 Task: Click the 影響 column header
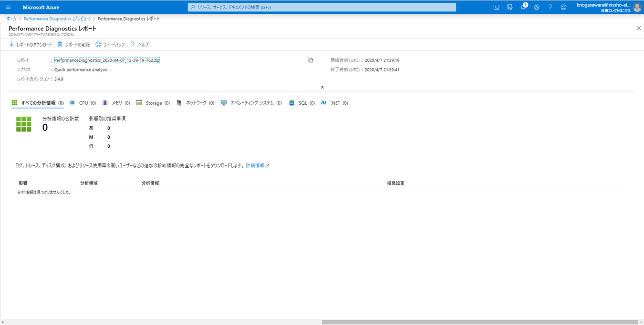23,183
